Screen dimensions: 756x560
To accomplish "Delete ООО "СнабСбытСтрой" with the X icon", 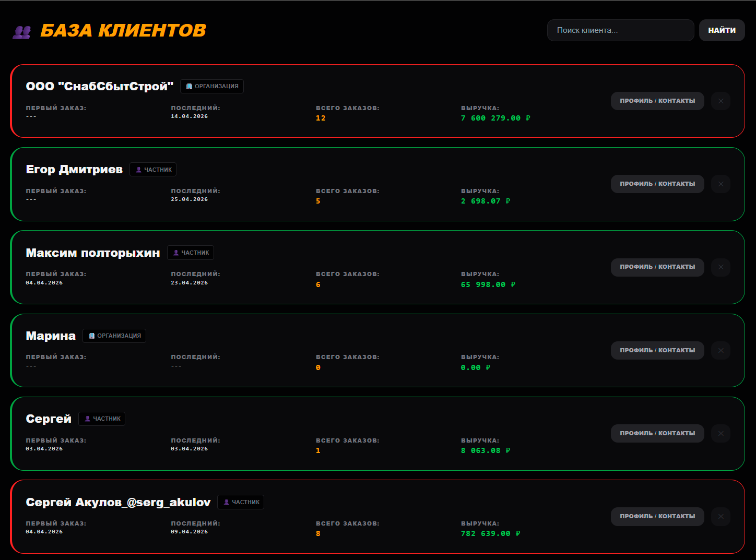I will click(720, 101).
